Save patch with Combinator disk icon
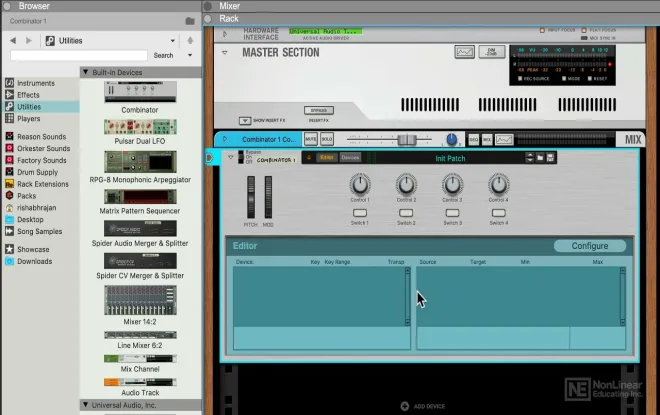Image resolution: width=660 pixels, height=415 pixels. pos(550,158)
